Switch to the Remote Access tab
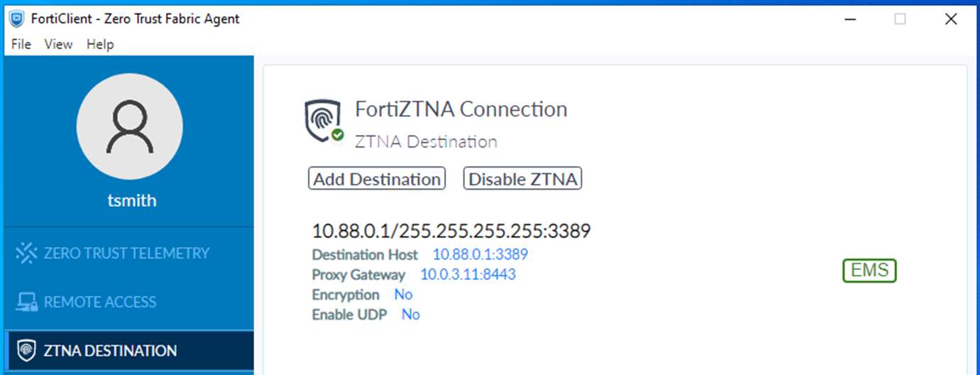This screenshot has height=375, width=980. pyautogui.click(x=99, y=302)
